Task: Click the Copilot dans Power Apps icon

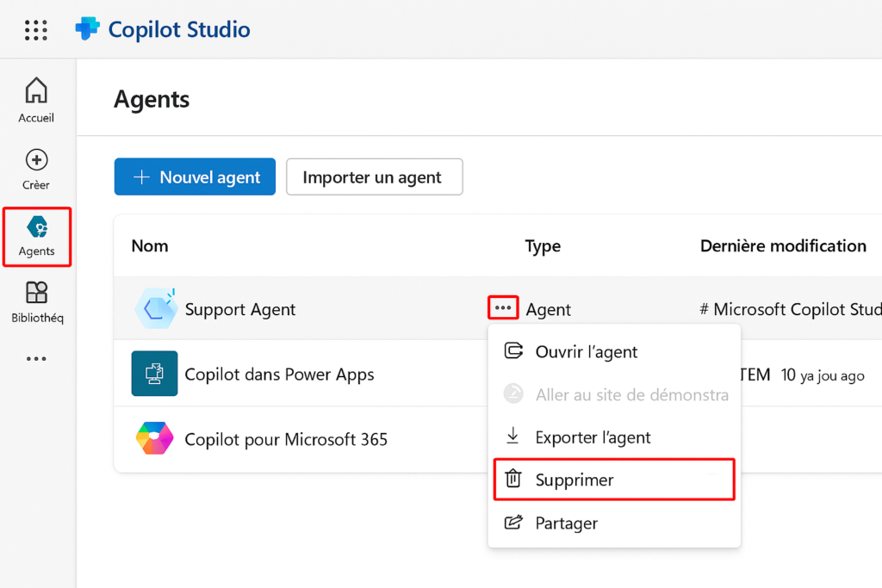Action: pos(155,374)
